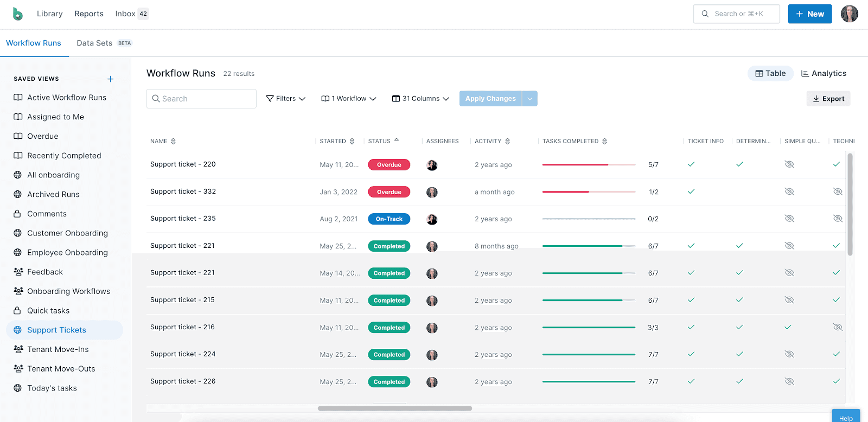Click globe icon next to Today's tasks

[18, 388]
